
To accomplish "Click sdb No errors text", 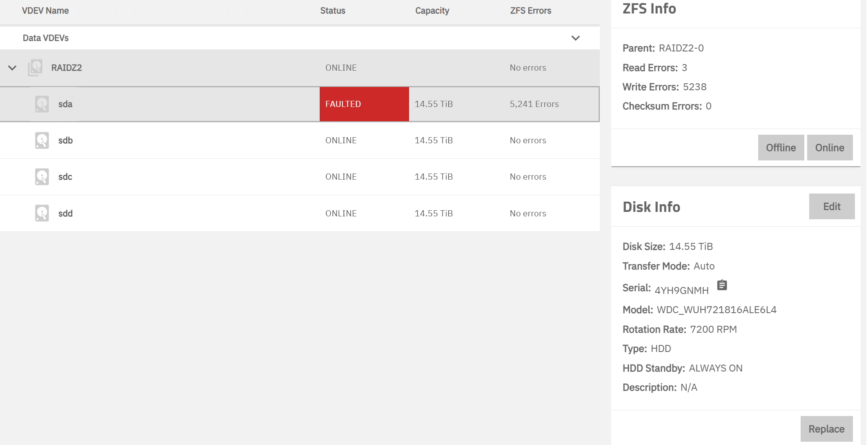I will click(528, 140).
